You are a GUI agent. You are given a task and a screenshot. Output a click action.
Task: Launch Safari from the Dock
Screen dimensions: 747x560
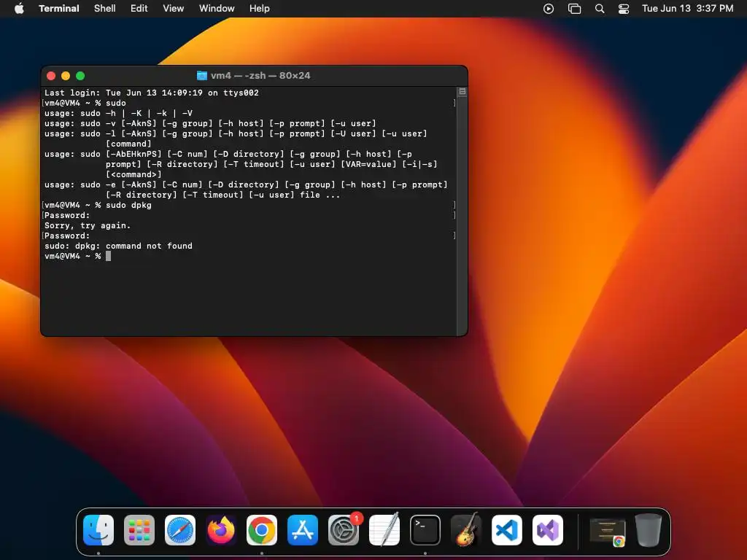pyautogui.click(x=180, y=530)
